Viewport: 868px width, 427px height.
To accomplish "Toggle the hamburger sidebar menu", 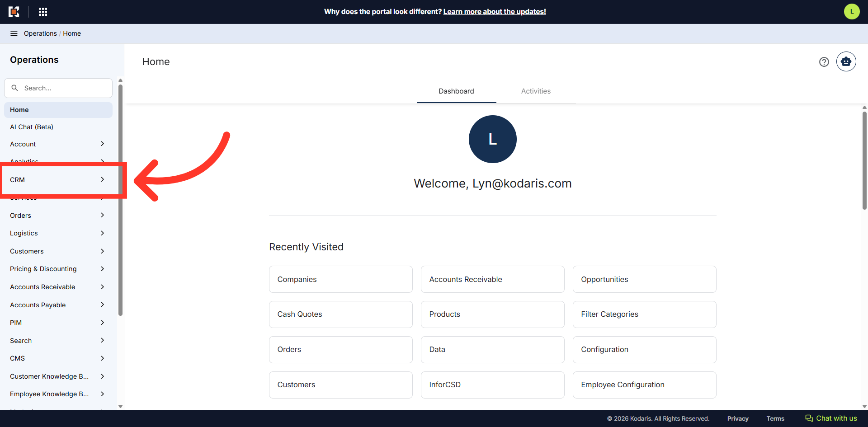I will pyautogui.click(x=14, y=33).
